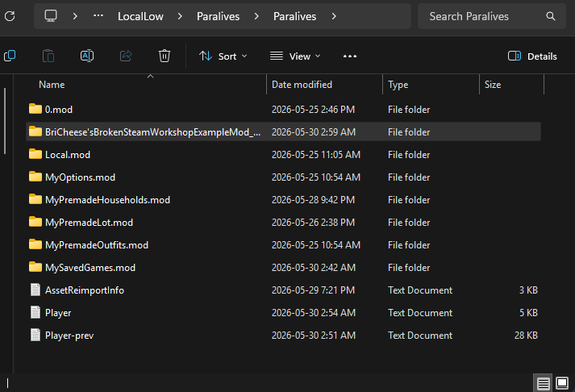The height and width of the screenshot is (392, 575).
Task: Show hidden breadcrumb path via ellipsis
Action: coord(98,16)
